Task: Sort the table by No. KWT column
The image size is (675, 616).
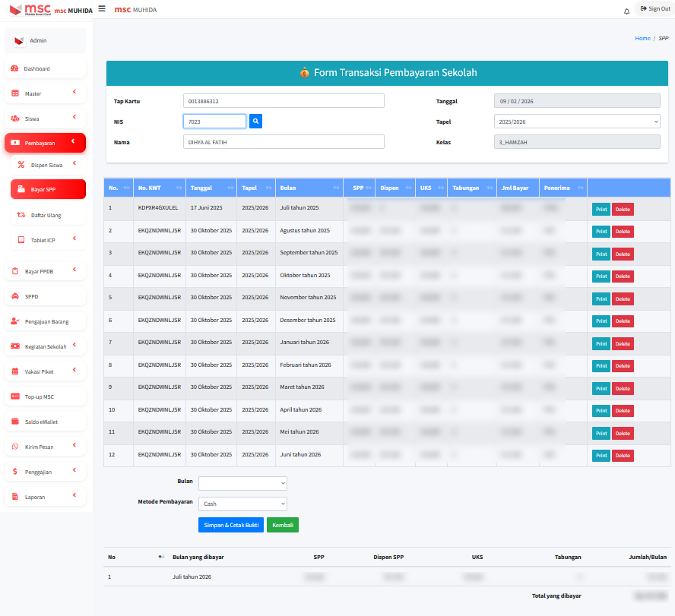Action: click(x=158, y=188)
